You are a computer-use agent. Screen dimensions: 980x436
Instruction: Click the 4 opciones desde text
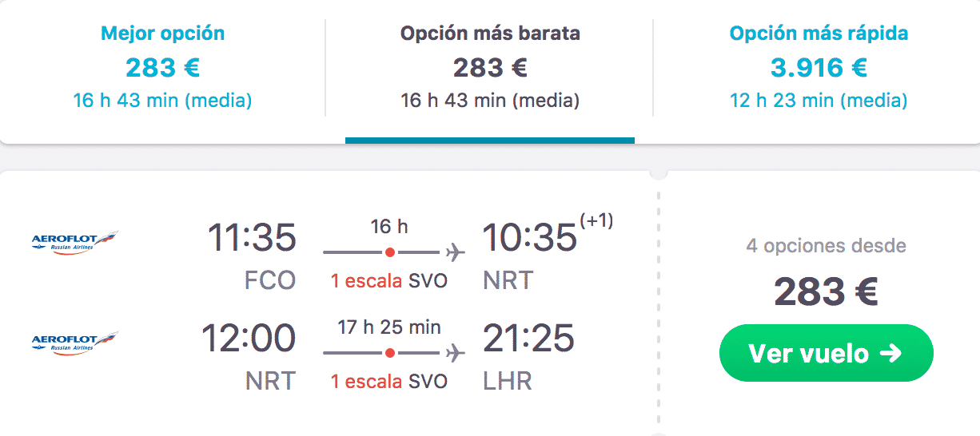826,245
